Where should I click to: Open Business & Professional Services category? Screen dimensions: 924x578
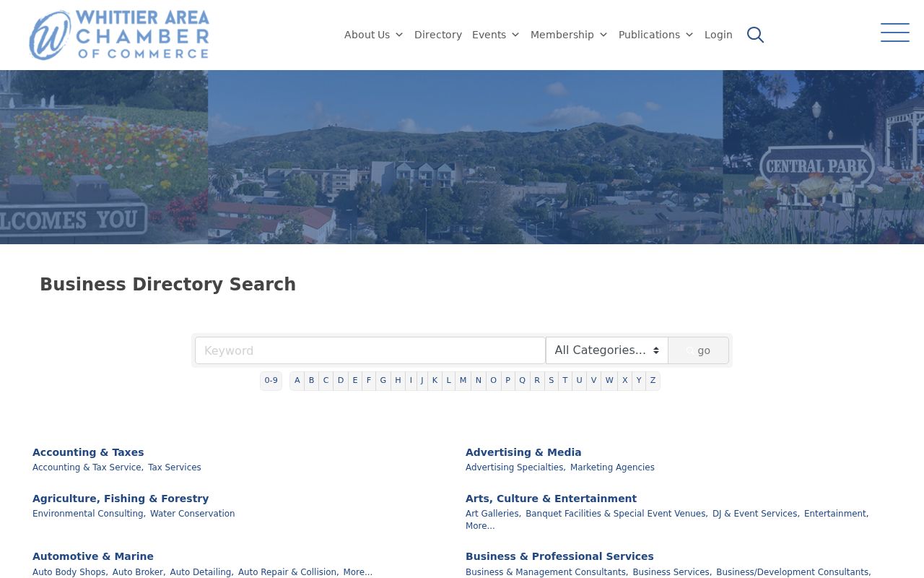559,556
